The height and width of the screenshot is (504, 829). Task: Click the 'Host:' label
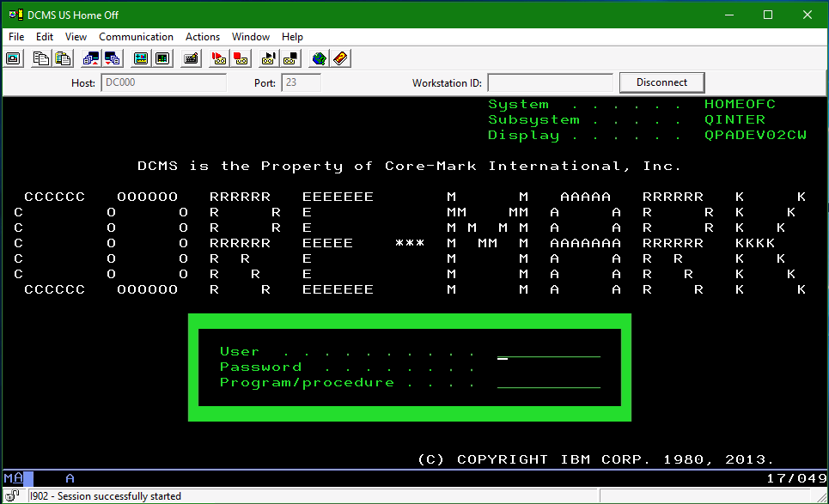click(83, 83)
